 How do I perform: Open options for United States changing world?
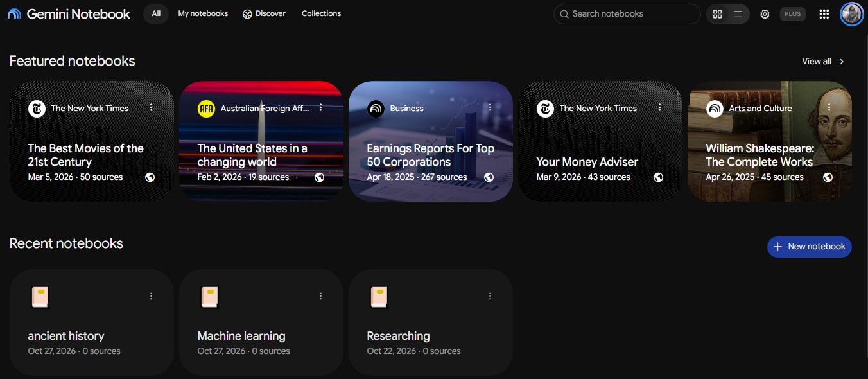(x=321, y=107)
